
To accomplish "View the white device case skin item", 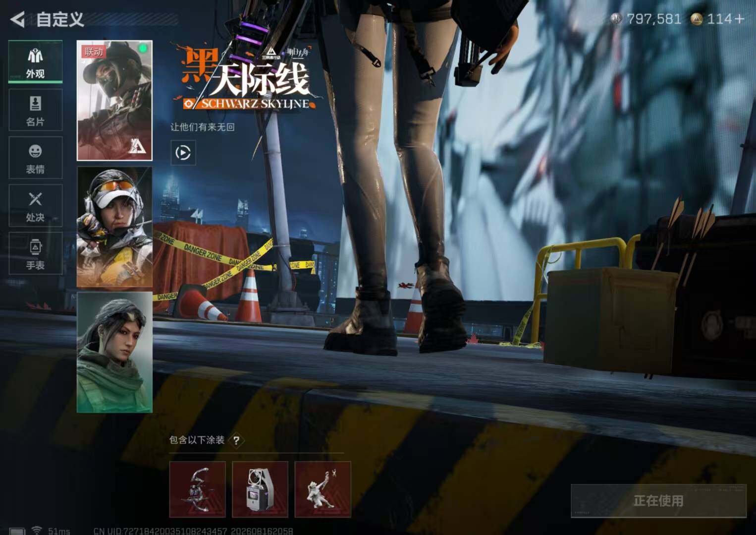I will point(260,489).
